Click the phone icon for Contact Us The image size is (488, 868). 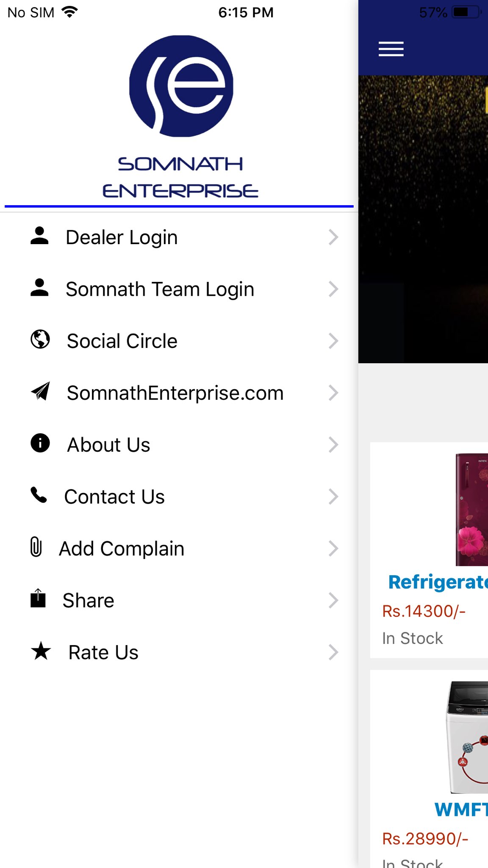[39, 495]
